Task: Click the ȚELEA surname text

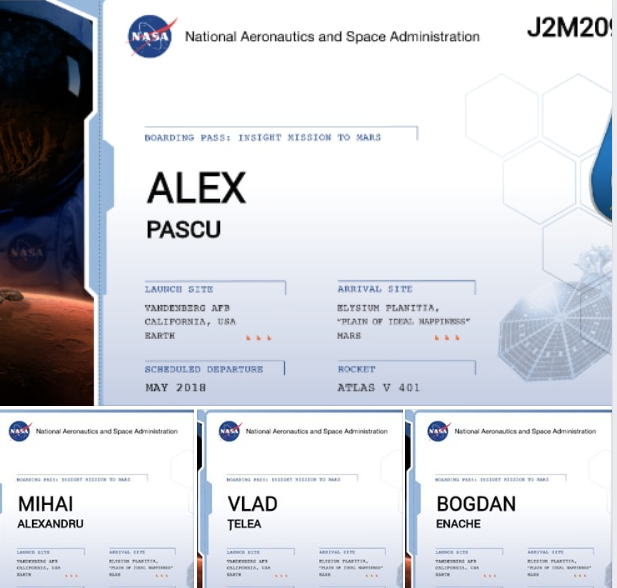Action: (x=244, y=524)
